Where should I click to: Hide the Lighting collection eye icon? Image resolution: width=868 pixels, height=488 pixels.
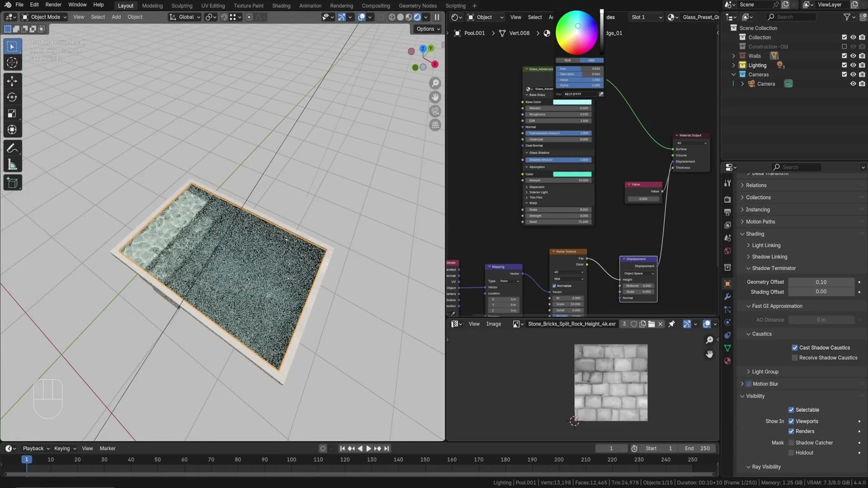pos(853,65)
